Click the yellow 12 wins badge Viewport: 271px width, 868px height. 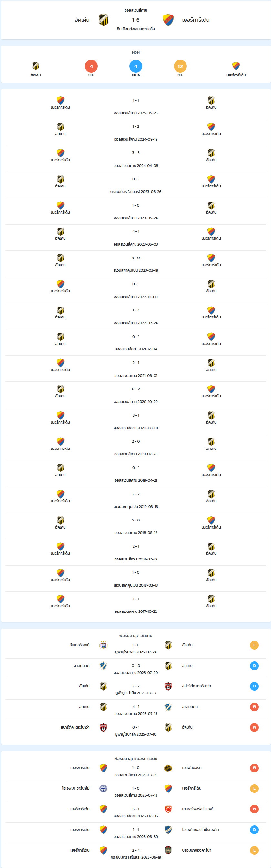pyautogui.click(x=180, y=66)
